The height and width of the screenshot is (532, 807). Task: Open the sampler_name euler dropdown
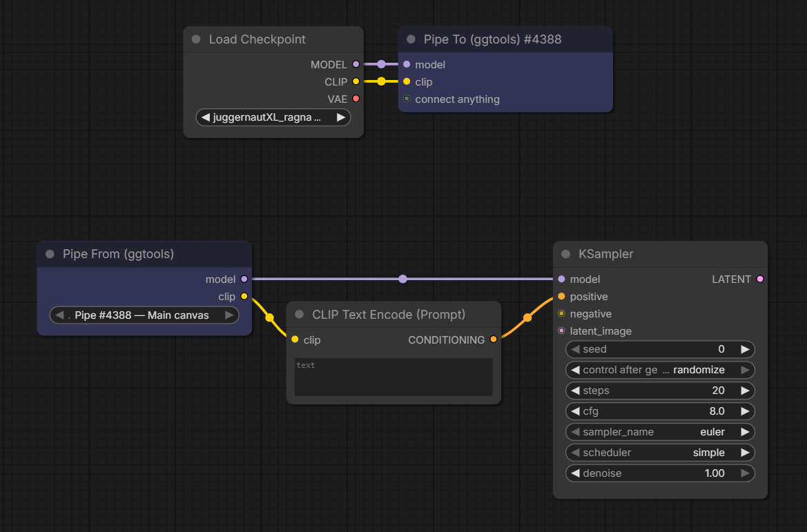661,432
